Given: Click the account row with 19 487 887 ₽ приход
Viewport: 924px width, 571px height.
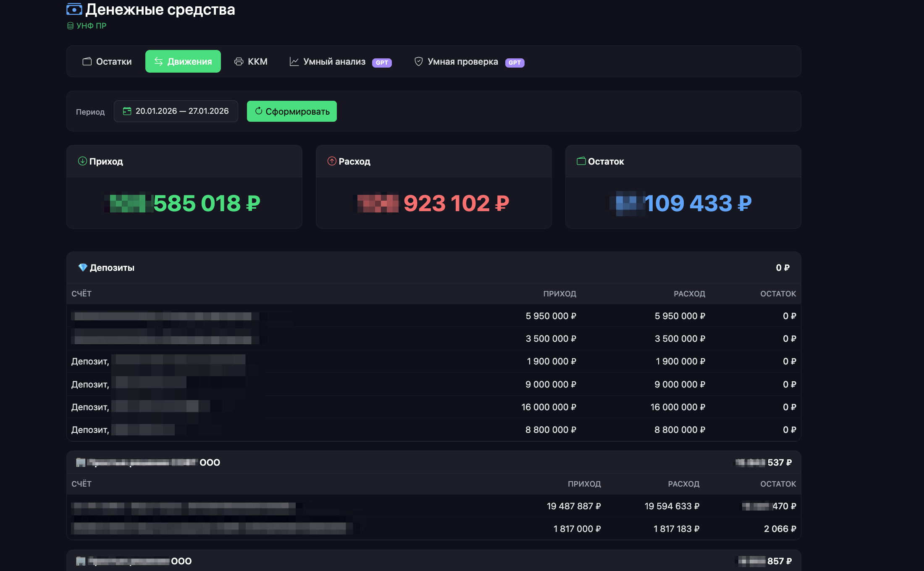Looking at the screenshot, I should tap(433, 506).
